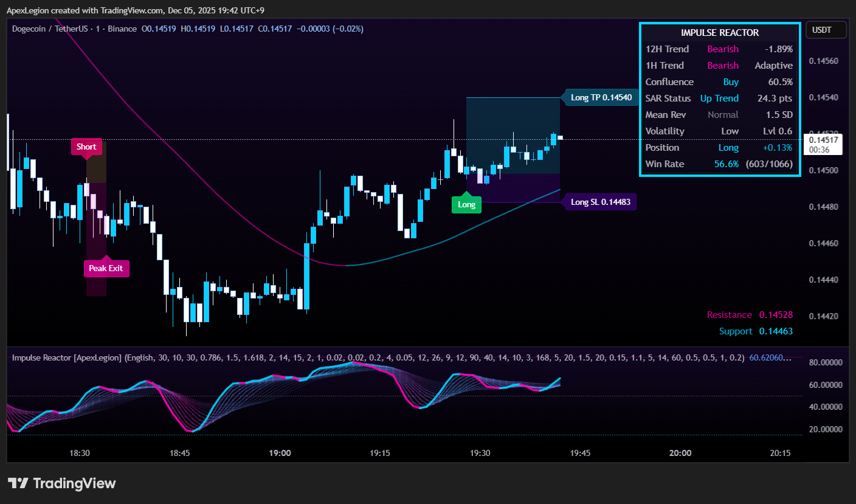Click the Peak Exit marker
This screenshot has width=856, height=504.
point(106,268)
